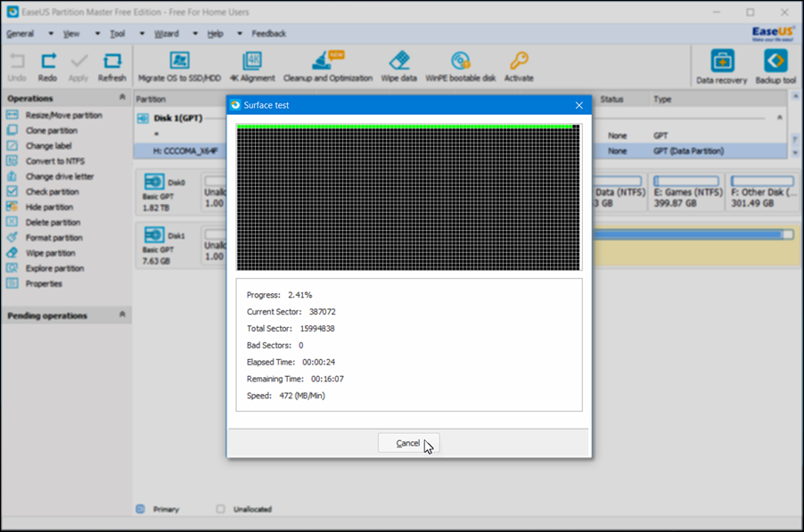Select the Disk 1(GPT) header row

click(179, 119)
